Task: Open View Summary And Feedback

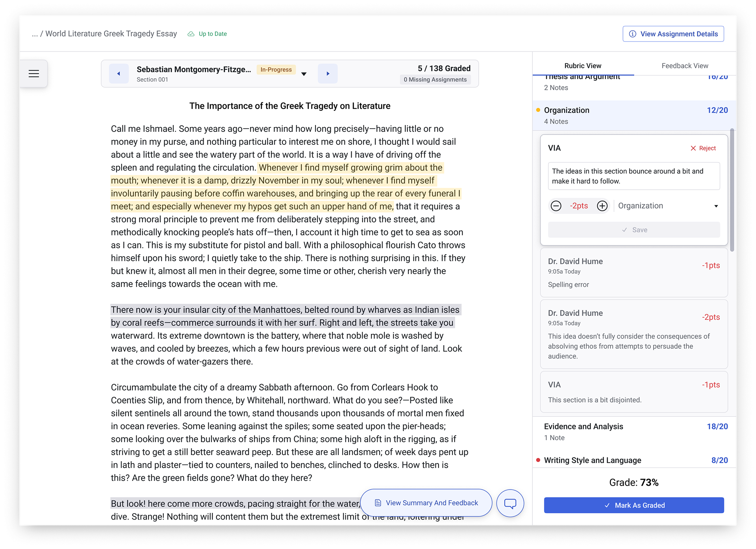Action: (x=426, y=503)
